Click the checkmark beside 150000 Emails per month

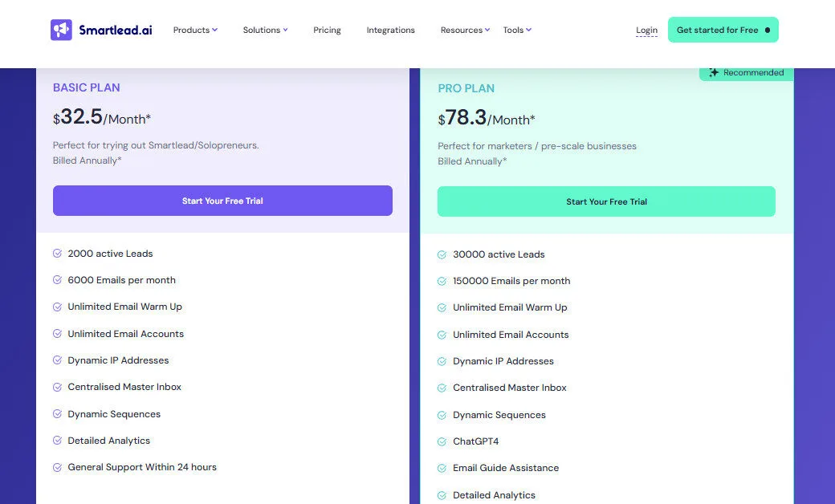point(442,281)
